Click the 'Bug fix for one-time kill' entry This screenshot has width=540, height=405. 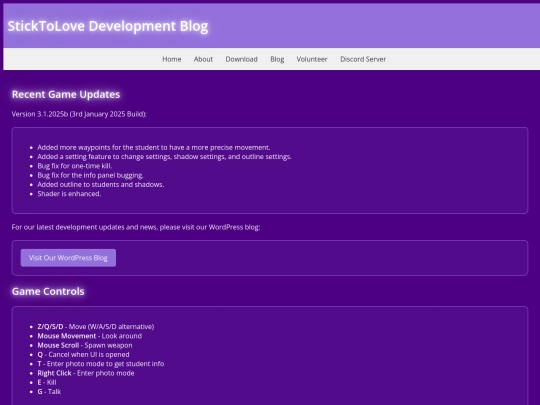pyautogui.click(x=75, y=166)
